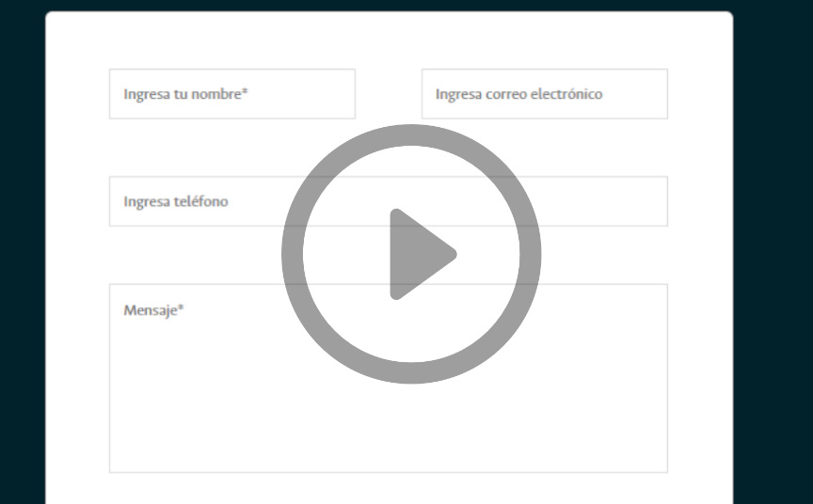This screenshot has height=504, width=813.
Task: Click the "Ingresa tu nombre*" placeholder text
Action: pyautogui.click(x=185, y=94)
